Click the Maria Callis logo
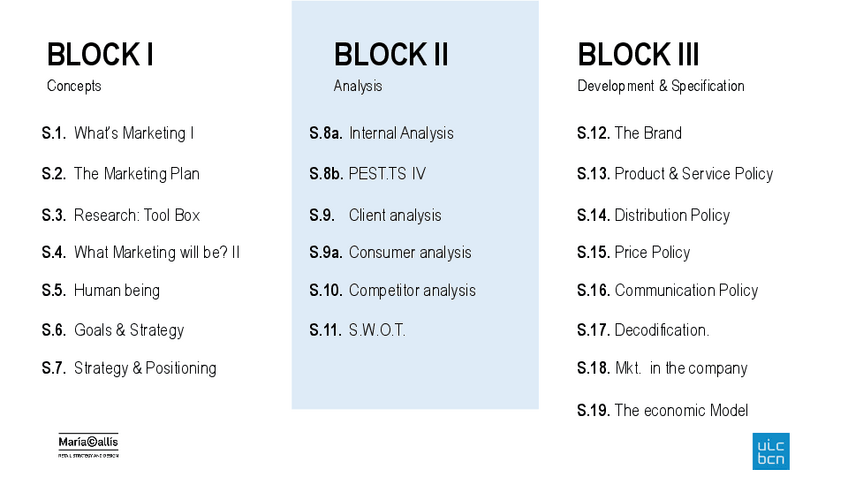 [88, 446]
